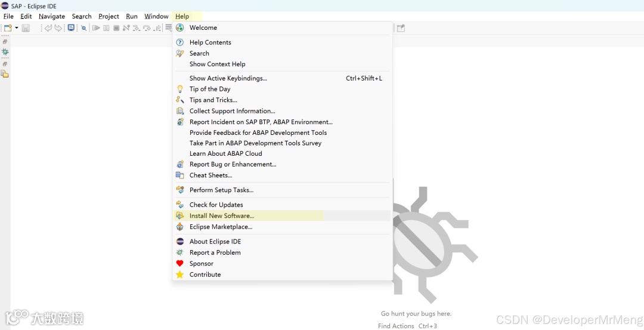Select Show Active Keybindings entry

tap(283, 78)
